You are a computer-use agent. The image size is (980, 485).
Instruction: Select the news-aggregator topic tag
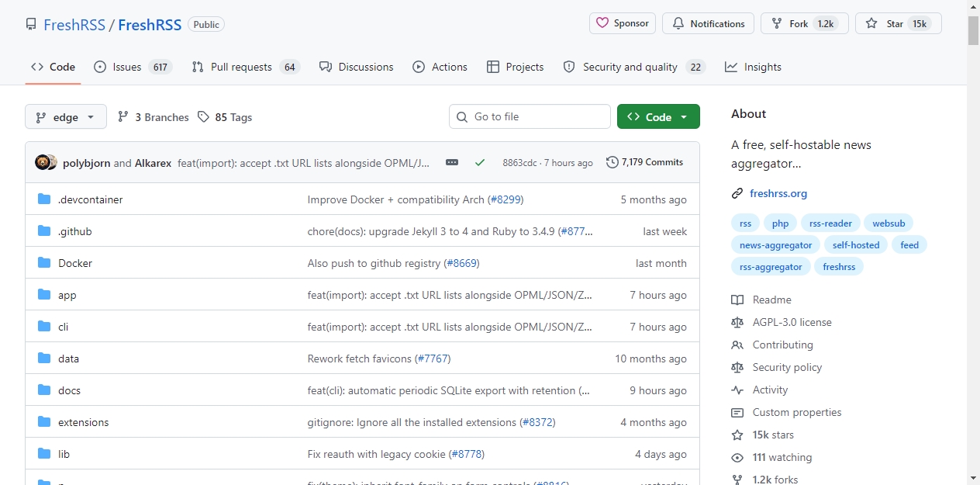pos(775,245)
